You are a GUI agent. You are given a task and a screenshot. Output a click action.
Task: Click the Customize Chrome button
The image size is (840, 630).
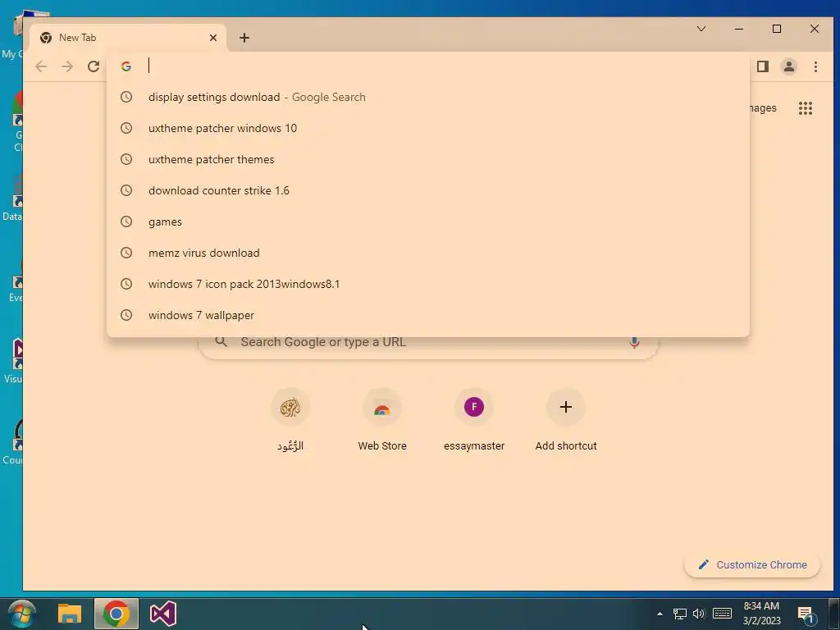point(752,564)
